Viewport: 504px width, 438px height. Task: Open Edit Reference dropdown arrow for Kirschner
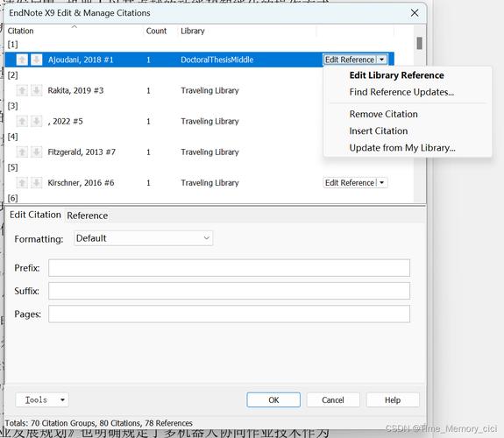click(382, 183)
